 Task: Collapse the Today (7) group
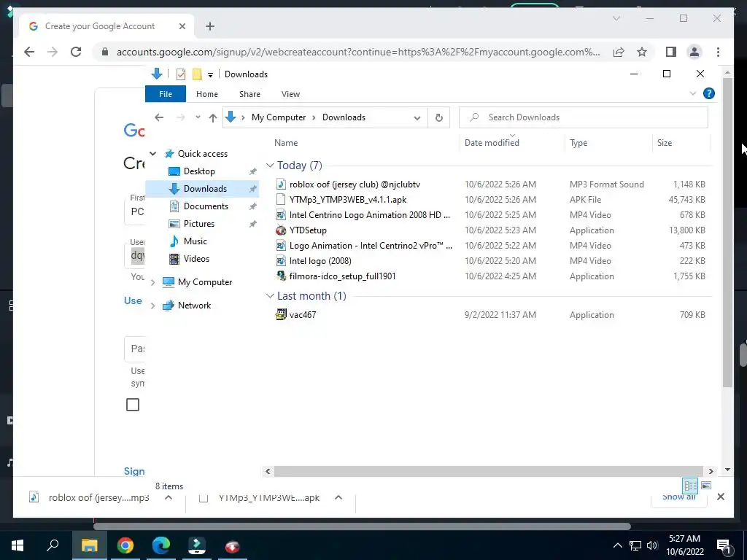270,166
